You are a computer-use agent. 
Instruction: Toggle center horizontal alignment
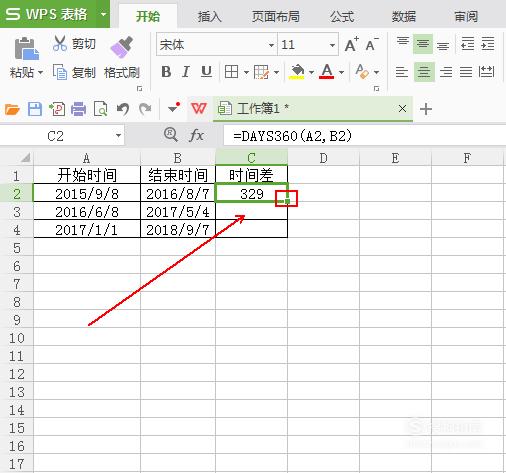(424, 72)
